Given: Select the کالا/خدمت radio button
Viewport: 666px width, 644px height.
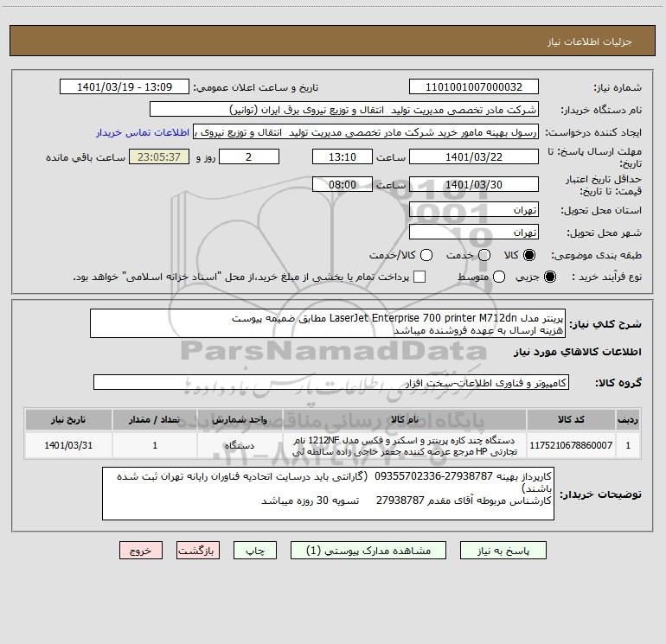Looking at the screenshot, I should (x=426, y=255).
